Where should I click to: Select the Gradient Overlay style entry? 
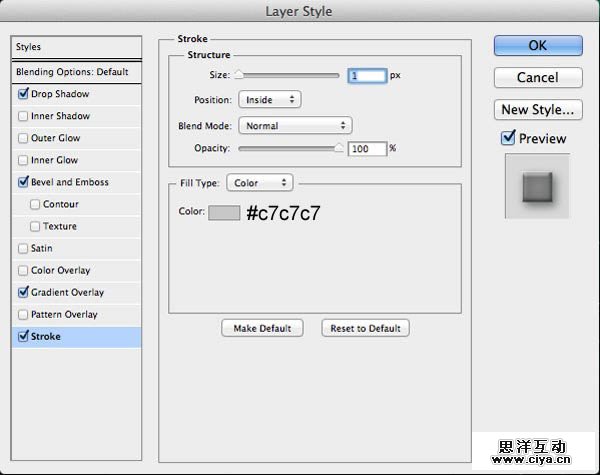point(67,292)
